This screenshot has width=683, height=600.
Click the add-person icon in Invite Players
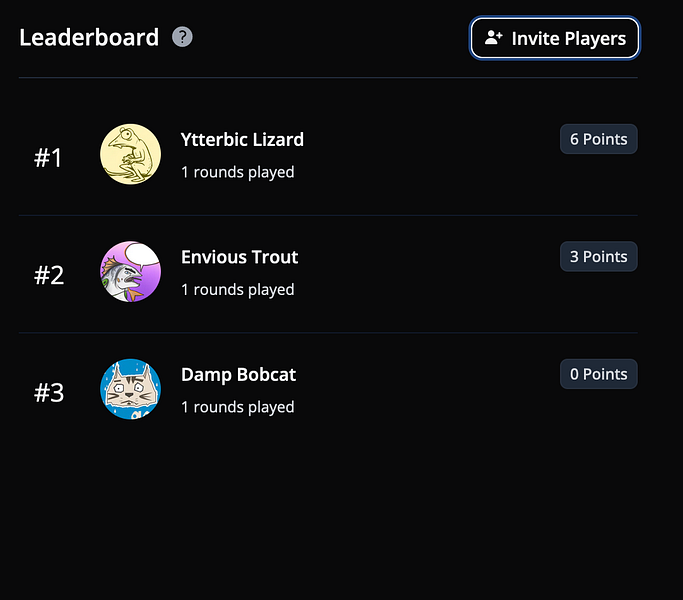pos(494,37)
